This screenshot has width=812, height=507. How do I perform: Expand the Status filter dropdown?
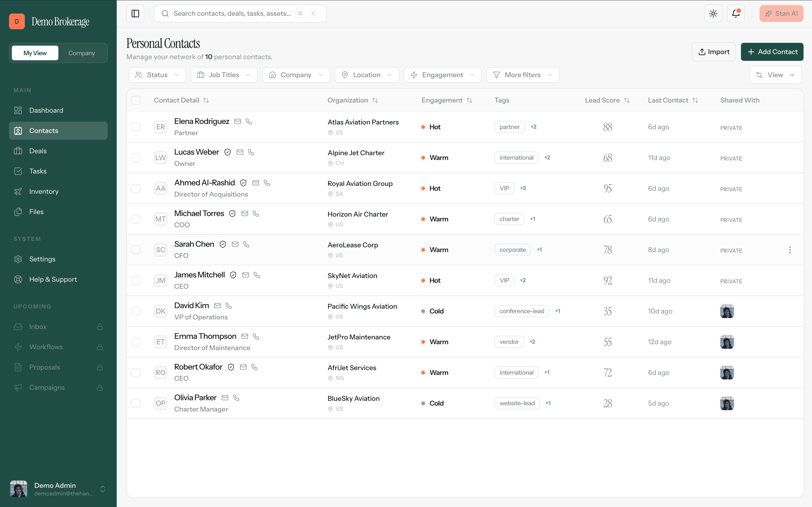click(157, 75)
